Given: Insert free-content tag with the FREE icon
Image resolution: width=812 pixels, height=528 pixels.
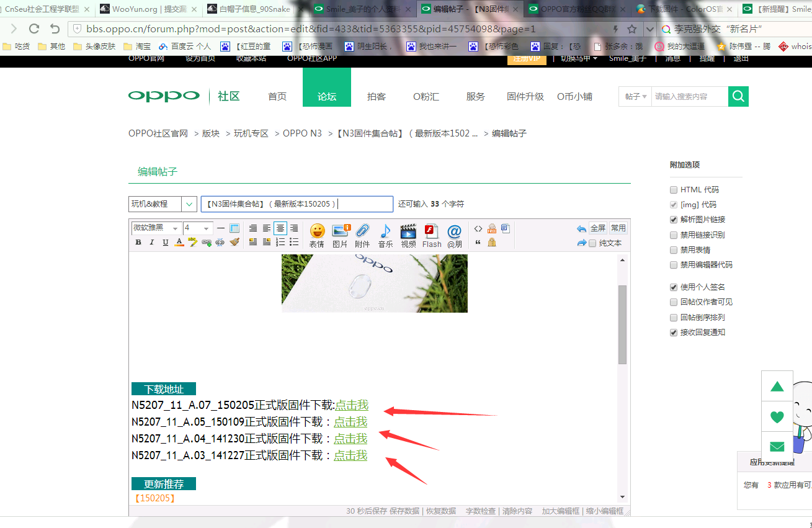Looking at the screenshot, I should [x=492, y=228].
